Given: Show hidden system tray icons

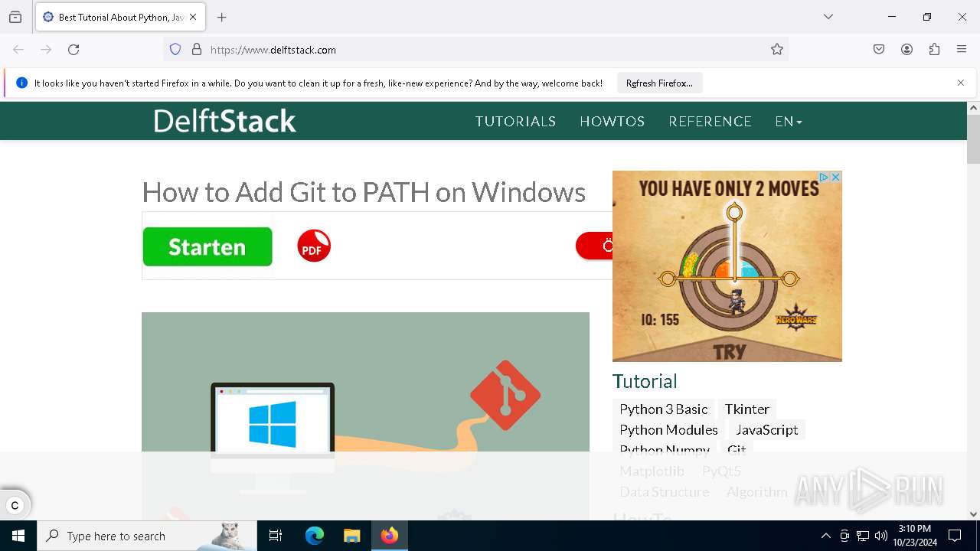Looking at the screenshot, I should click(825, 536).
